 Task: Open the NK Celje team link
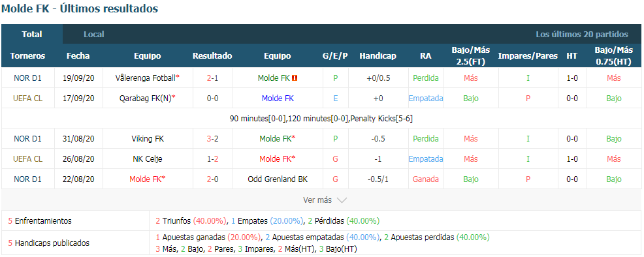click(x=148, y=159)
